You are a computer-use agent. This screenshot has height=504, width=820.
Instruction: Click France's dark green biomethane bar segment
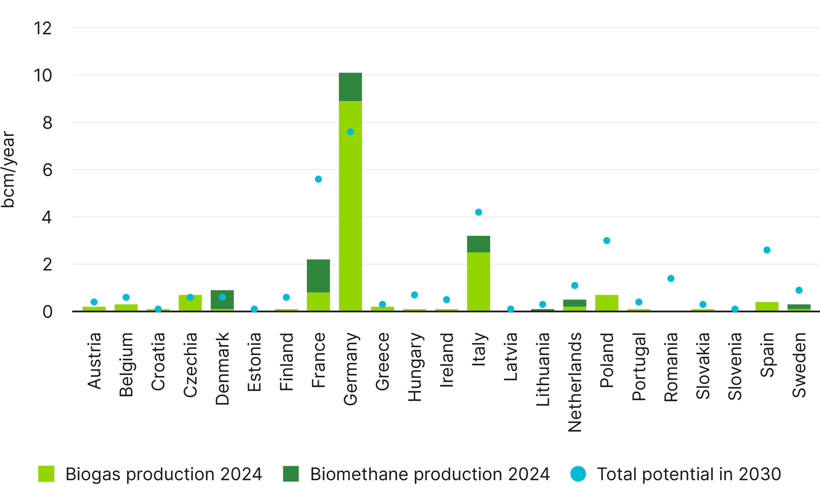(318, 276)
